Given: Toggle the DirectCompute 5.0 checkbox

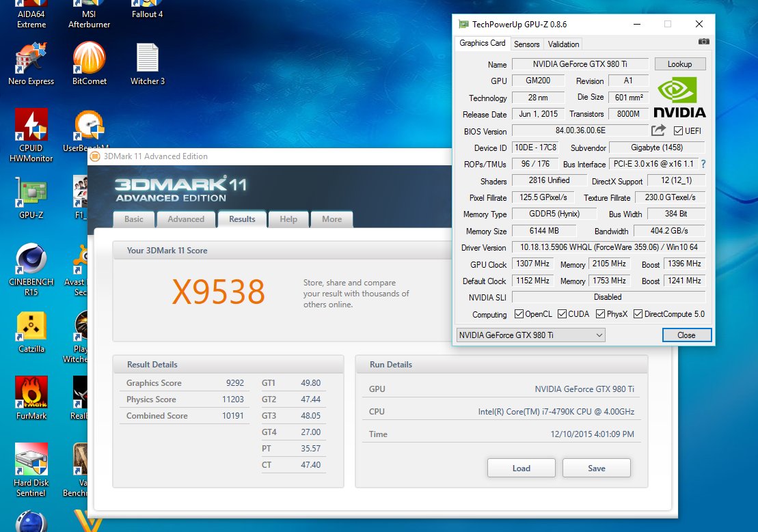Looking at the screenshot, I should (x=638, y=314).
